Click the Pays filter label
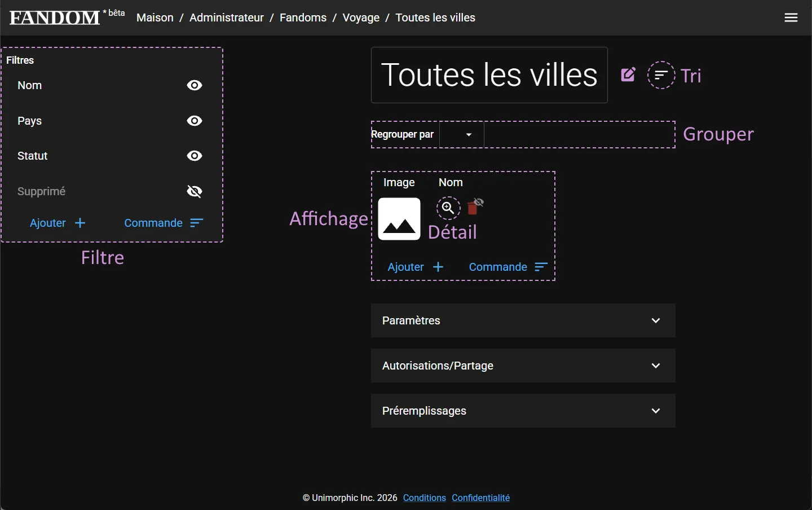The height and width of the screenshot is (510, 812). (x=30, y=121)
